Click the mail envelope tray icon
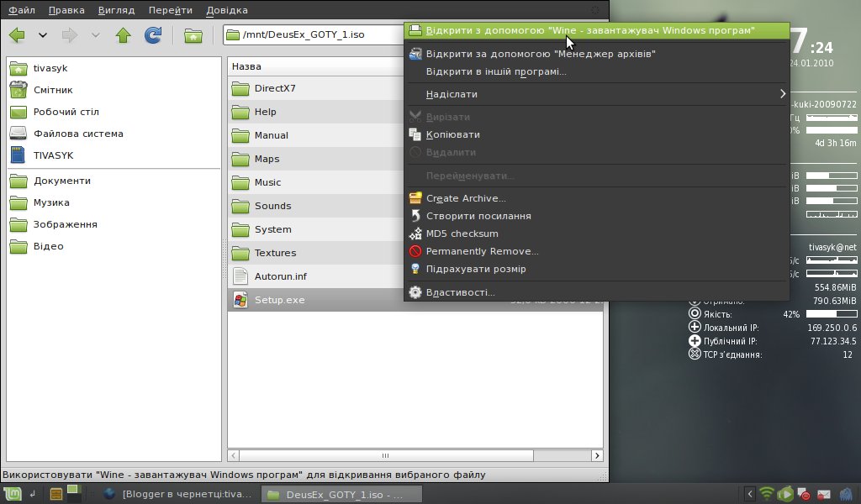The height and width of the screenshot is (504, 861). (823, 494)
